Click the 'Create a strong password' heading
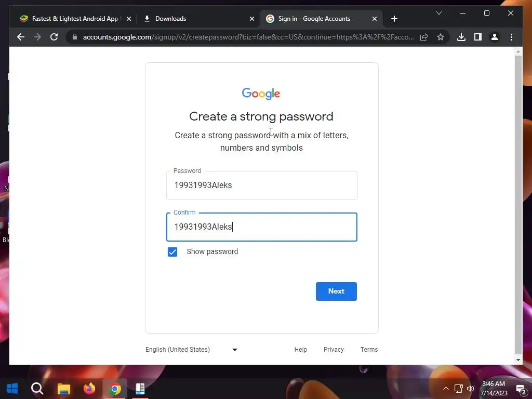This screenshot has height=399, width=532. (261, 116)
